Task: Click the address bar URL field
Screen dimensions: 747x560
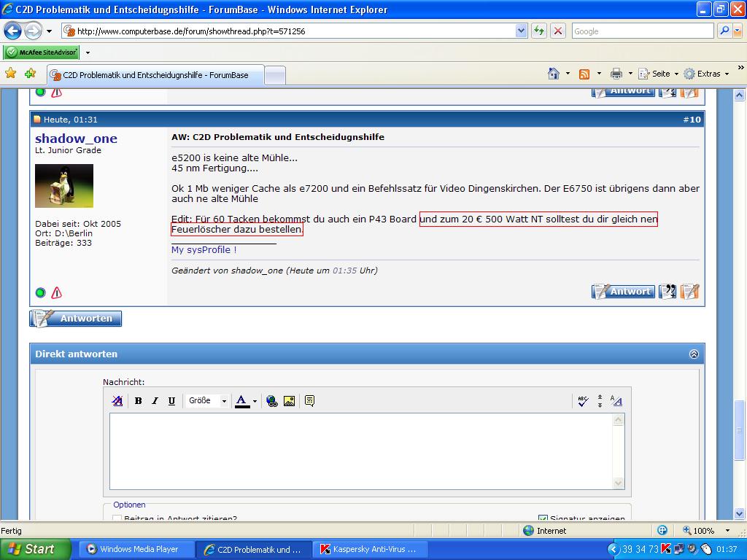Action: click(289, 31)
